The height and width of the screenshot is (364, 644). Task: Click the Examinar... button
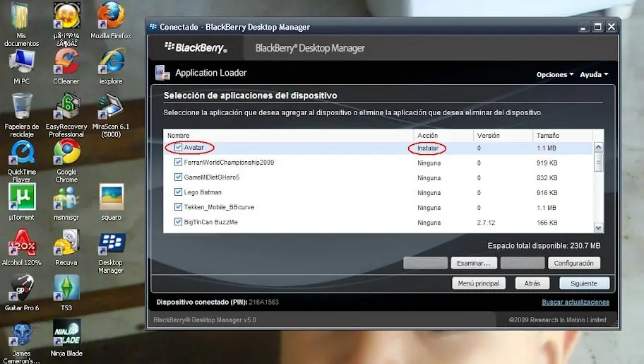(x=474, y=263)
